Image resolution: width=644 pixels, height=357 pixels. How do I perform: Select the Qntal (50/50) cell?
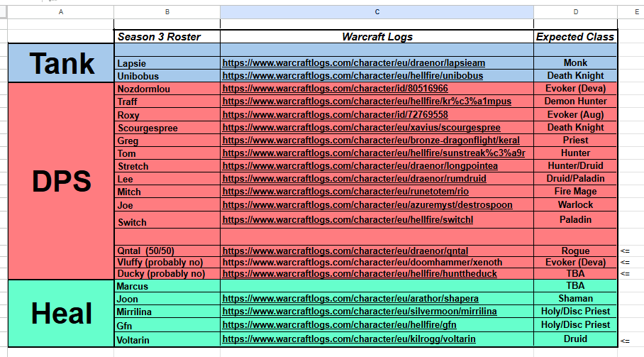pyautogui.click(x=167, y=251)
